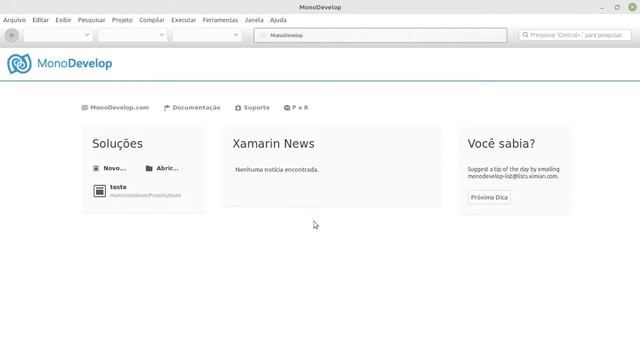Click the Você sabia? heading

tap(501, 144)
